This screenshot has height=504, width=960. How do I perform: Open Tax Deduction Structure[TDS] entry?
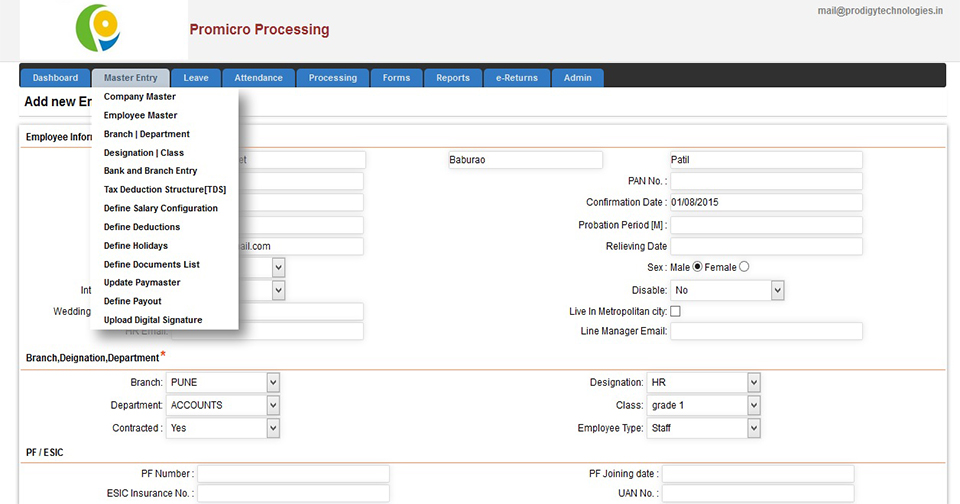pos(165,190)
